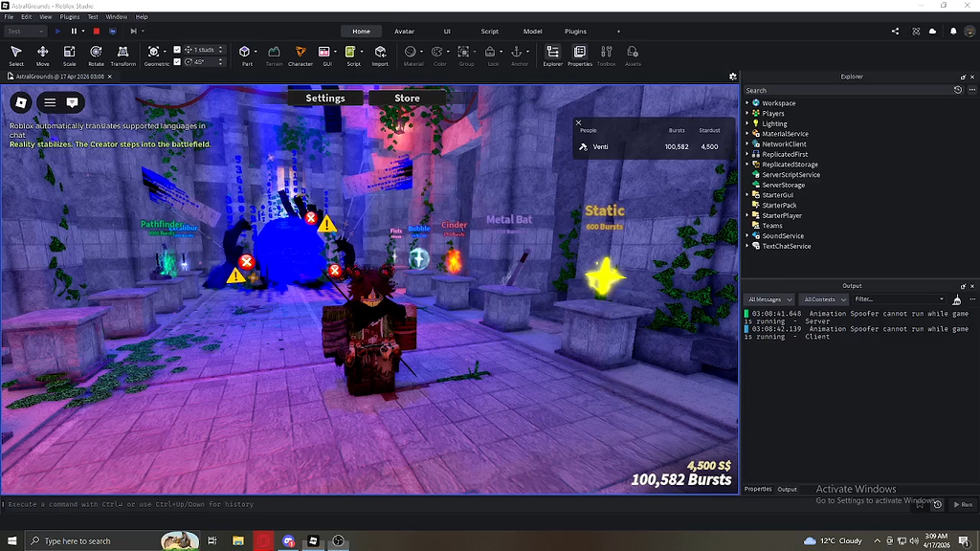Image resolution: width=980 pixels, height=551 pixels.
Task: Switch to the Avatar ribbon tab
Action: (405, 32)
